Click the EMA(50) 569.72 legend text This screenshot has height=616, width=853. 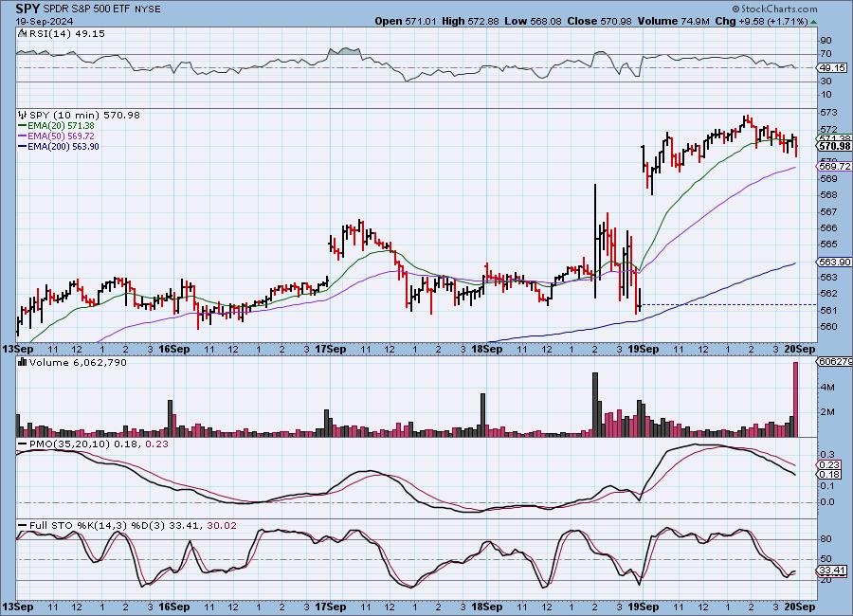[61, 136]
